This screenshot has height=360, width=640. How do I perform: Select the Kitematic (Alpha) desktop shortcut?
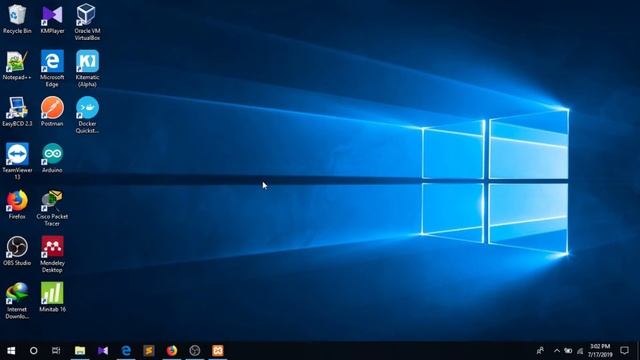[87, 68]
